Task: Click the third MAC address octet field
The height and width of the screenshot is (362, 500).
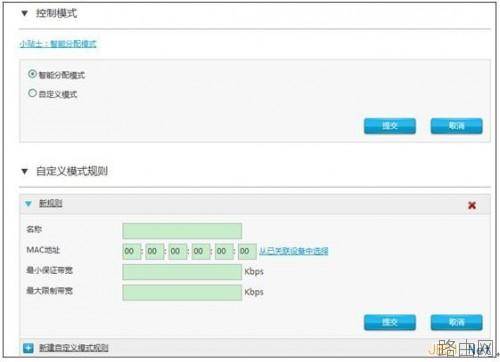Action: pyautogui.click(x=178, y=251)
